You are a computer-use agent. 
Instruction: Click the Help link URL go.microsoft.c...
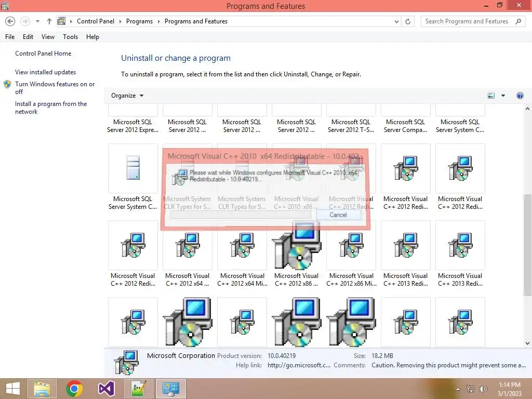(x=299, y=365)
